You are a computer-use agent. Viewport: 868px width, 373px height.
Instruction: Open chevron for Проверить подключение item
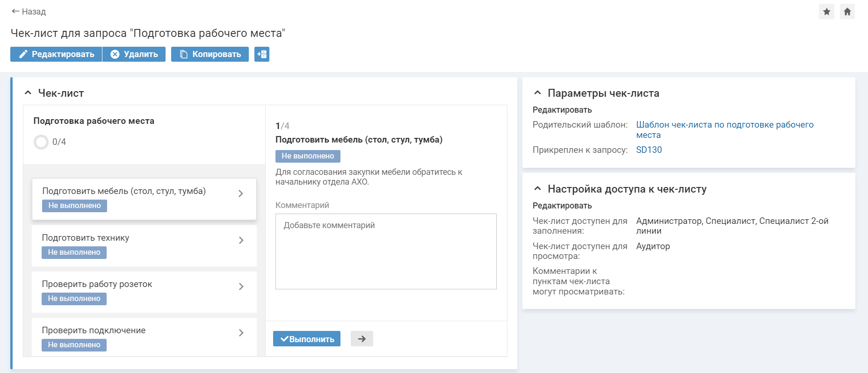click(x=241, y=333)
